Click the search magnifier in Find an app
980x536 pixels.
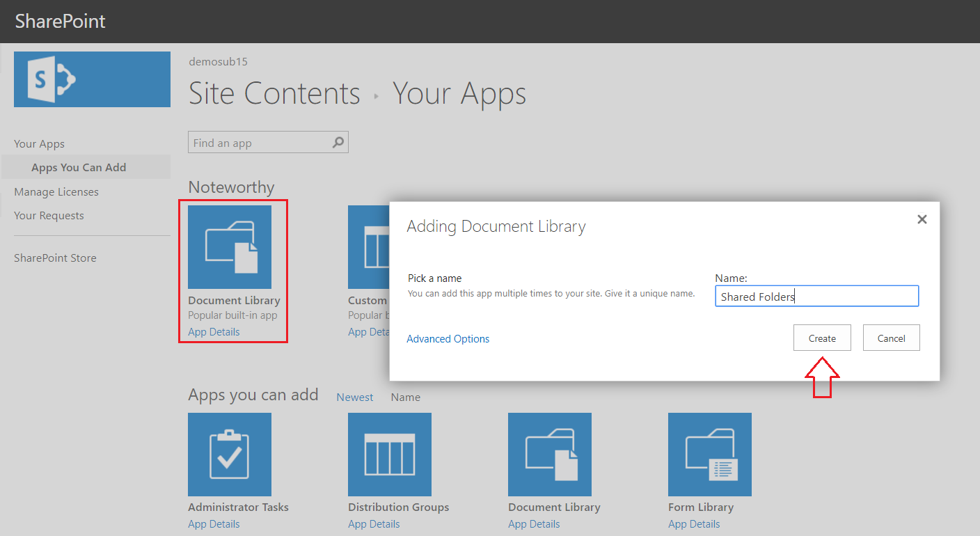coord(338,143)
